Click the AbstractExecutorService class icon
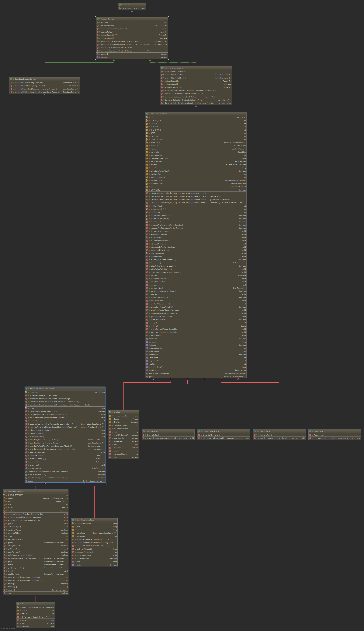The height and width of the screenshot is (631, 364). tap(161, 68)
